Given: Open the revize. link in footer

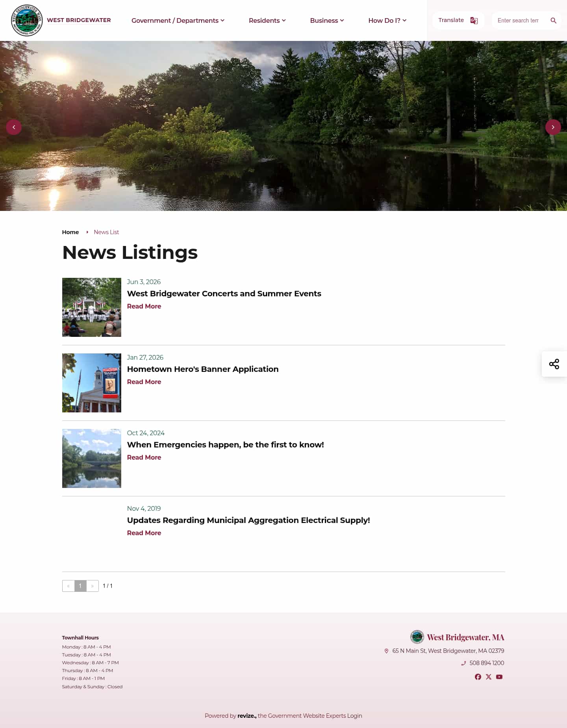Looking at the screenshot, I should (x=247, y=716).
